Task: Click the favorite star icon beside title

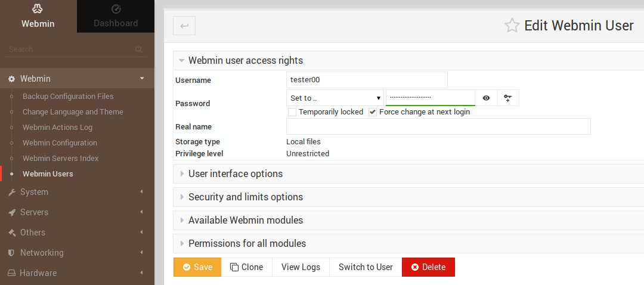Action: (512, 26)
